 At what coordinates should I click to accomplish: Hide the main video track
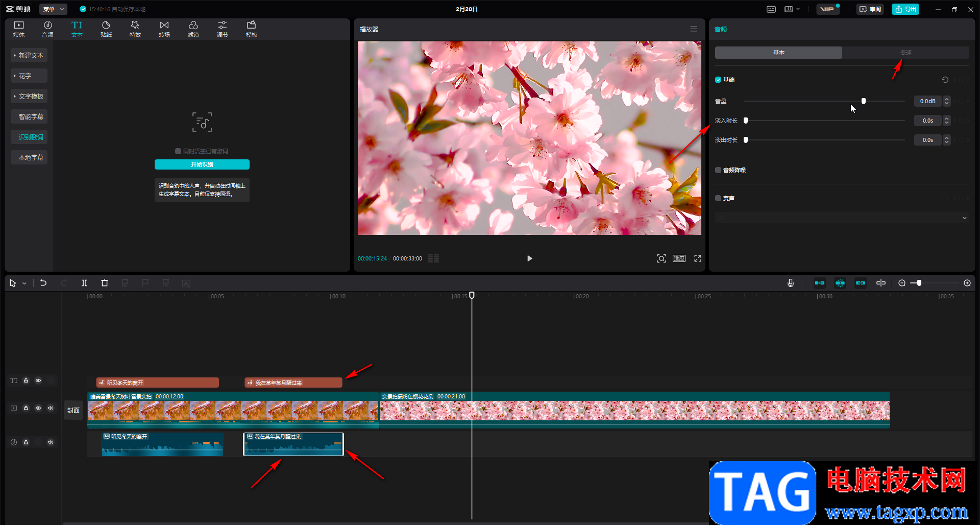(x=38, y=408)
